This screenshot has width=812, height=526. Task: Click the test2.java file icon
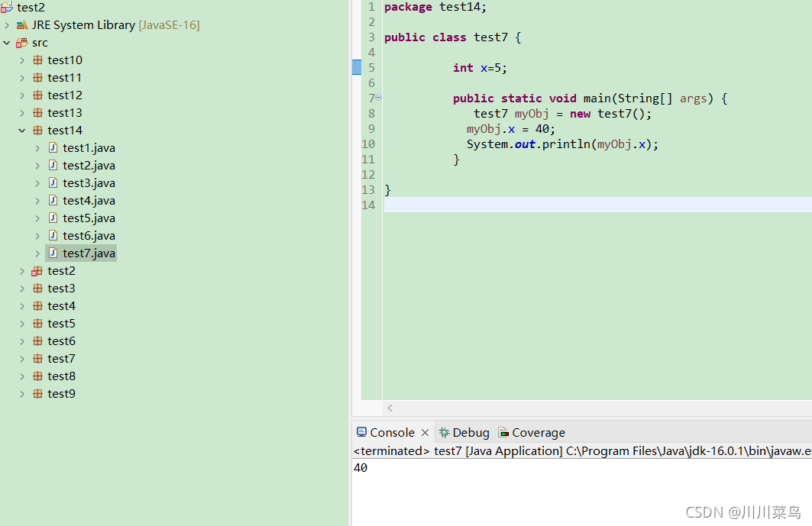click(x=53, y=165)
